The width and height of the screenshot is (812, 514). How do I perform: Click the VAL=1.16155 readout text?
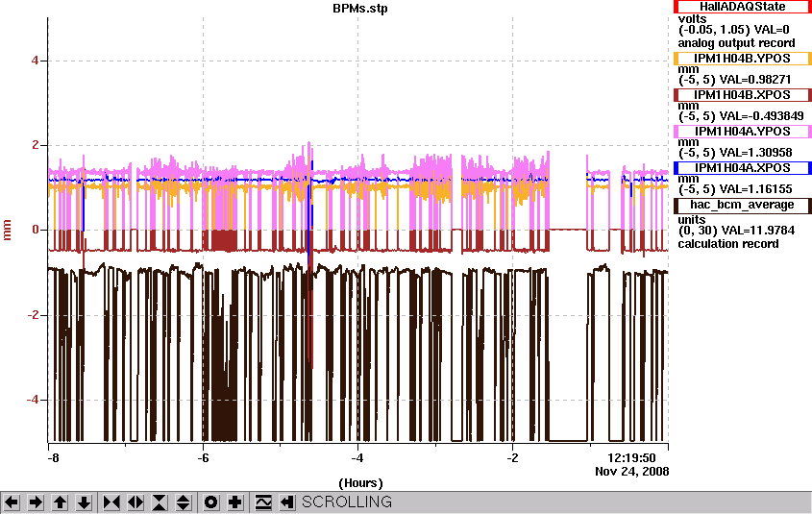point(756,189)
